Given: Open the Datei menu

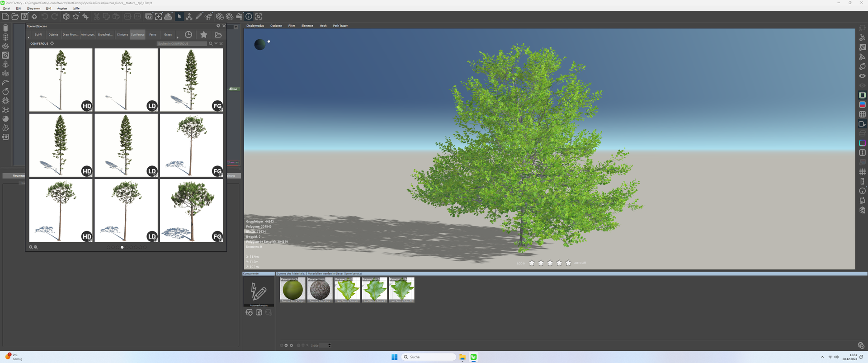Looking at the screenshot, I should click(x=6, y=8).
